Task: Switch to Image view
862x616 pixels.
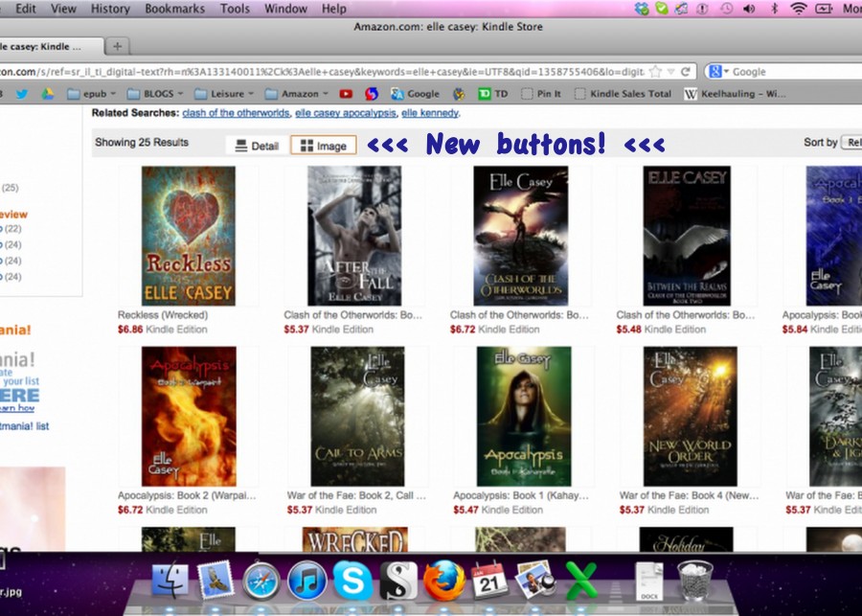Action: click(x=324, y=146)
